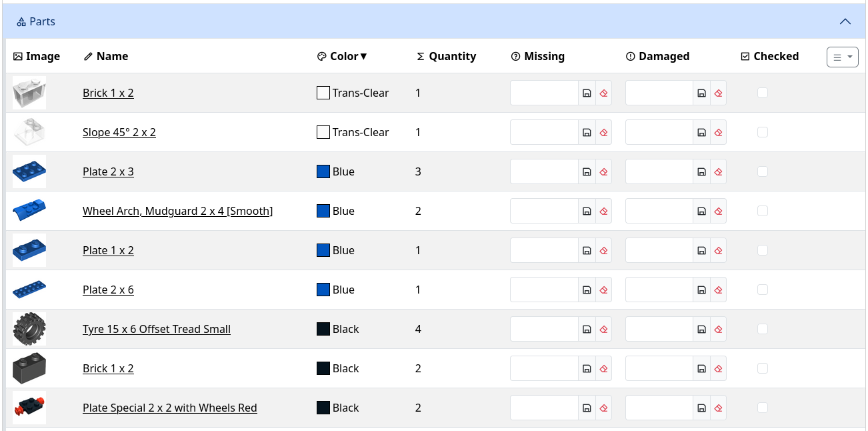Tick the checkbox for Tyre 15 x 6
Image resolution: width=868 pixels, height=431 pixels.
(x=763, y=330)
